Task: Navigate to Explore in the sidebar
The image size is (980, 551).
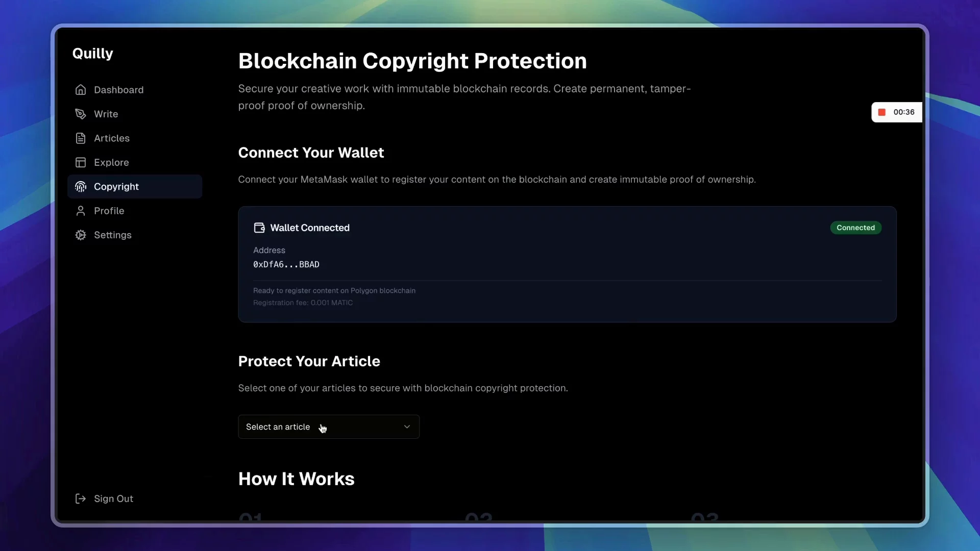Action: click(x=111, y=162)
